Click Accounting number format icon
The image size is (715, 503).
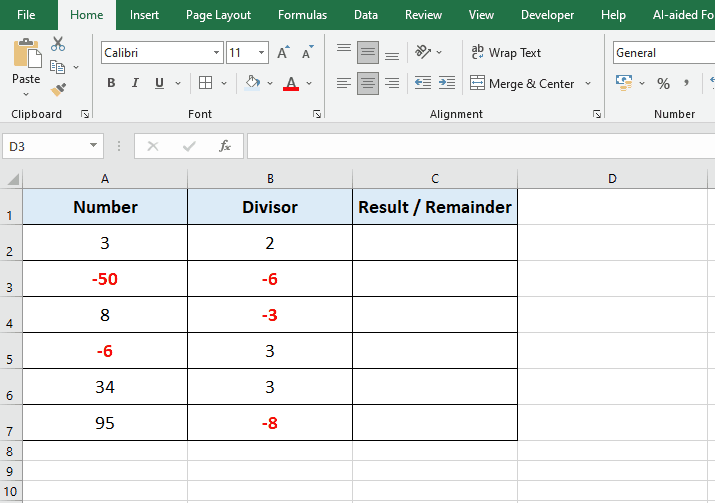pos(624,83)
